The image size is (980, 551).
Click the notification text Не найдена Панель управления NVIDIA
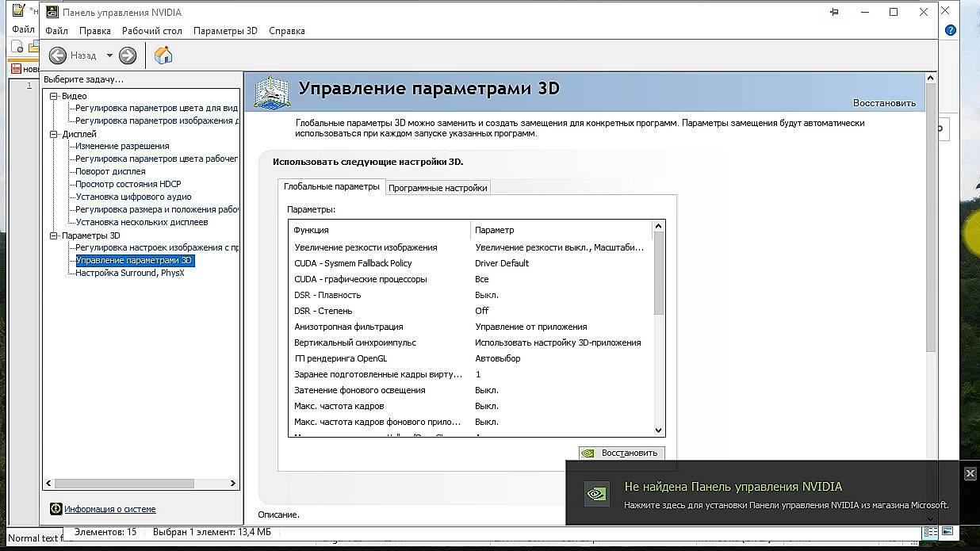click(x=733, y=487)
